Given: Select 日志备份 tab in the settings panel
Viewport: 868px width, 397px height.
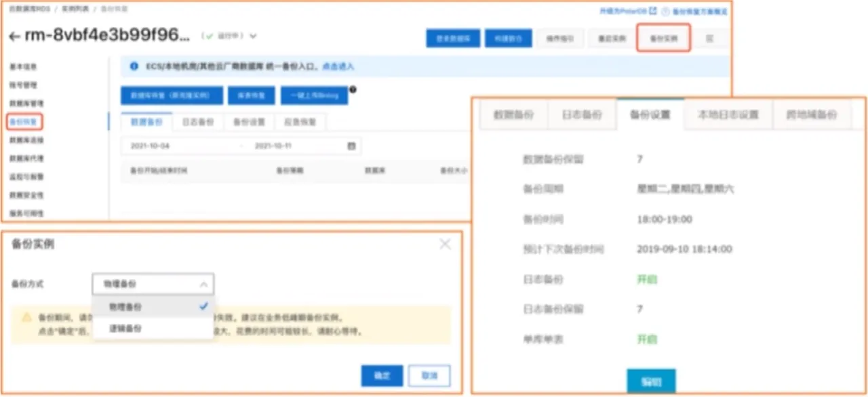Looking at the screenshot, I should pyautogui.click(x=582, y=114).
